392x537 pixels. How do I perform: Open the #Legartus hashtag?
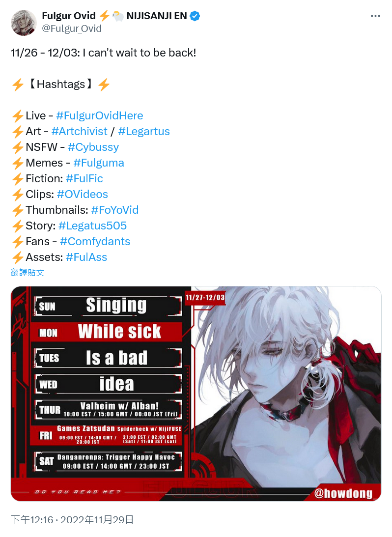click(144, 132)
